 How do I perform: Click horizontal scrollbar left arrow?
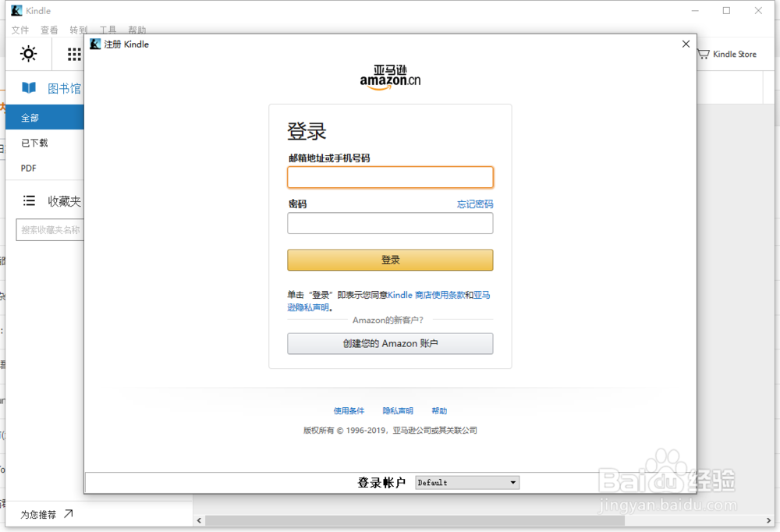click(x=199, y=520)
